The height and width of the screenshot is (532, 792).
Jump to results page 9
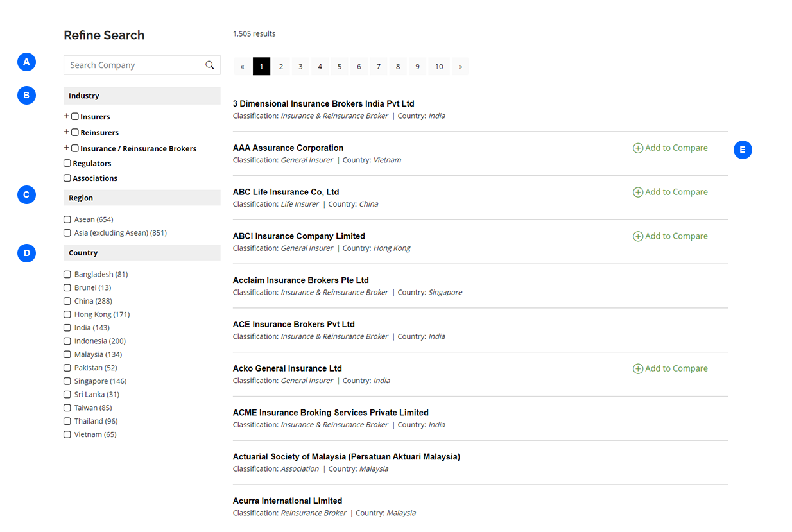click(418, 66)
